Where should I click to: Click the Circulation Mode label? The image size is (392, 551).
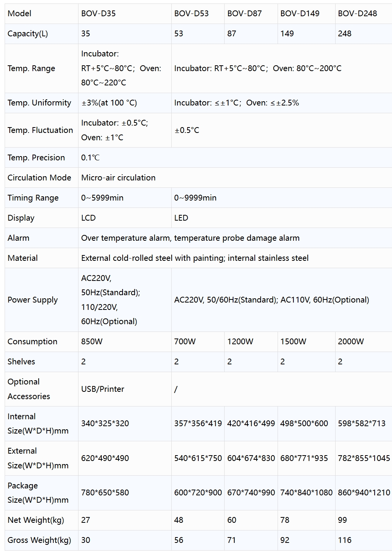pos(39,178)
